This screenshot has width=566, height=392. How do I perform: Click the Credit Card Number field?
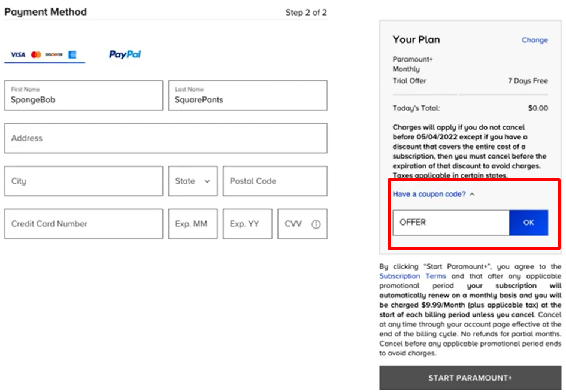[x=83, y=224]
